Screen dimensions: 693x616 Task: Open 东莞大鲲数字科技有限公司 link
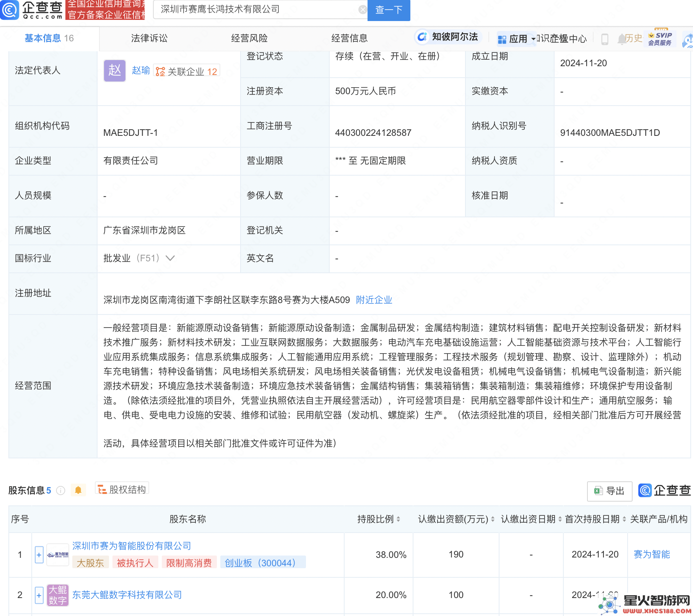tap(127, 595)
